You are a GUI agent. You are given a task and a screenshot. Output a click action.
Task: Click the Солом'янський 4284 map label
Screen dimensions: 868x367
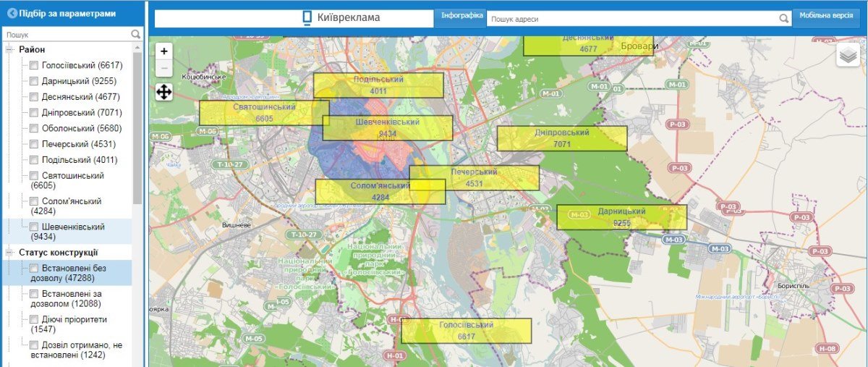click(380, 191)
